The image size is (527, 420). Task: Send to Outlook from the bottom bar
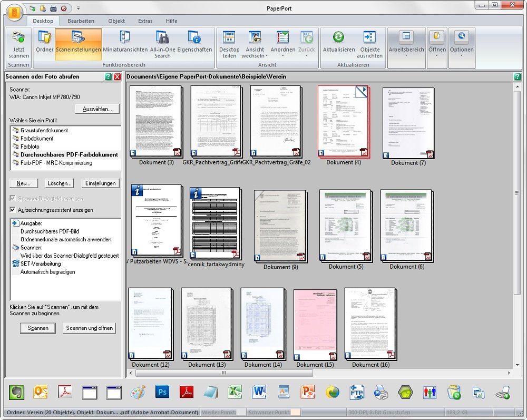pyautogui.click(x=41, y=392)
